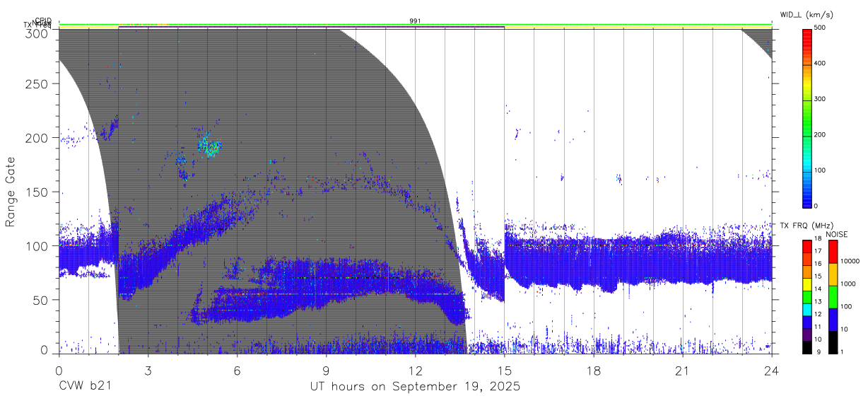
Task: Click the '3' hour tick on UT axis
Action: pyautogui.click(x=148, y=371)
